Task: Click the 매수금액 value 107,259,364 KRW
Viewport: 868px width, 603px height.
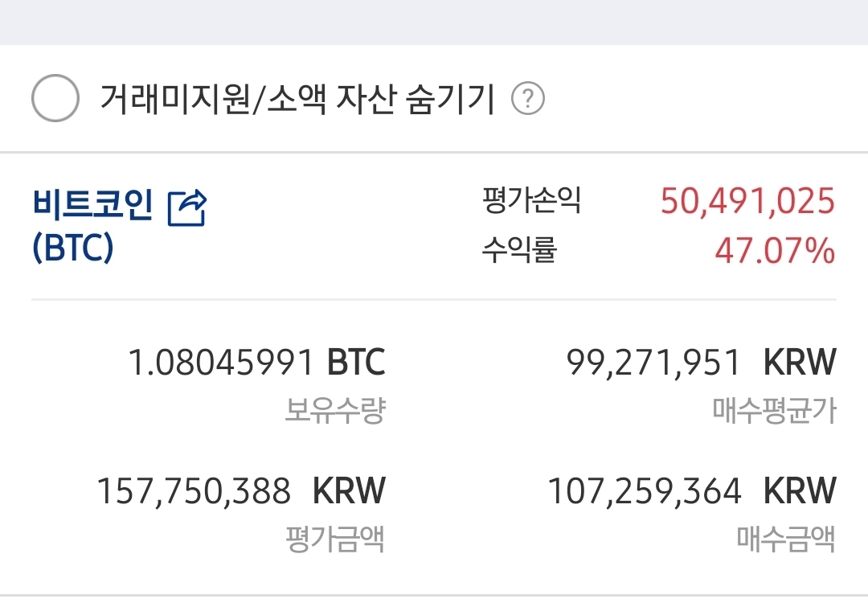Action: 646,490
